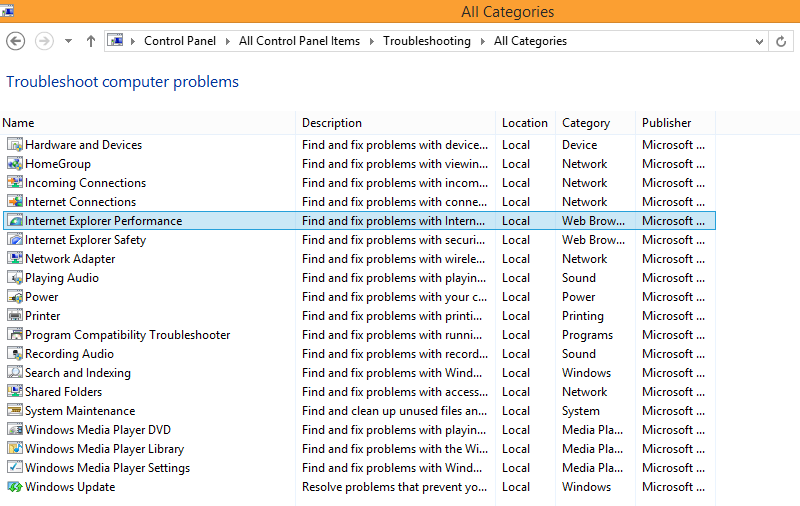Go back using the Back arrow
Viewport: 800px width, 506px height.
15,41
